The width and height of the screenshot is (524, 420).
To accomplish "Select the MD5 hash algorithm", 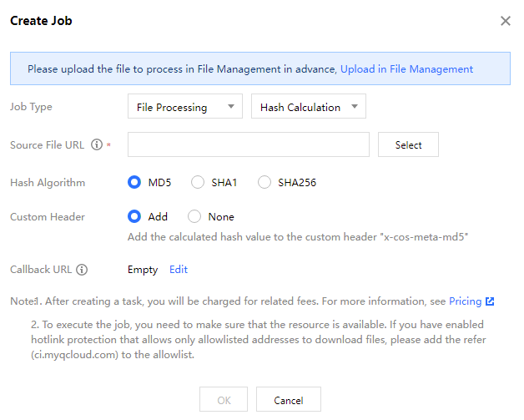I will (134, 182).
